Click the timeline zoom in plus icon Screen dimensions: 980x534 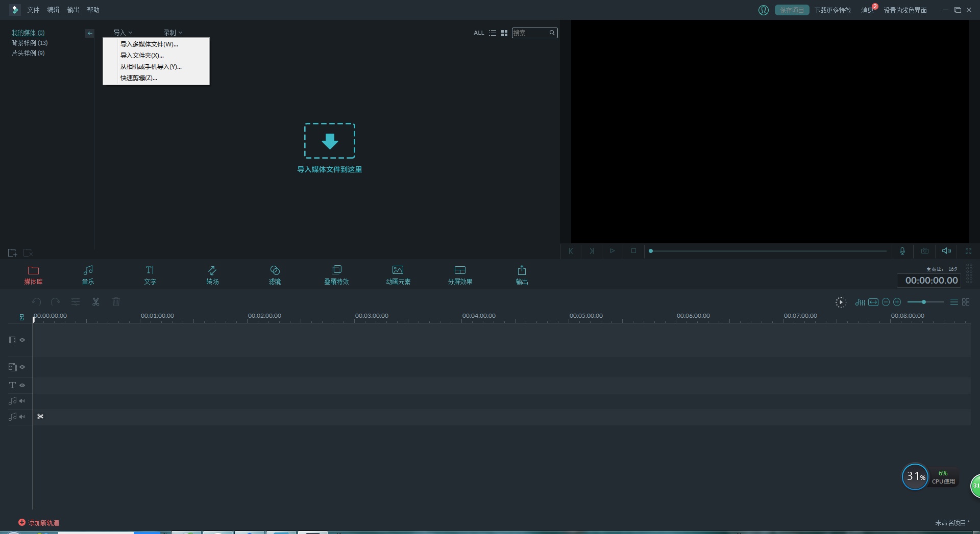[x=897, y=302]
